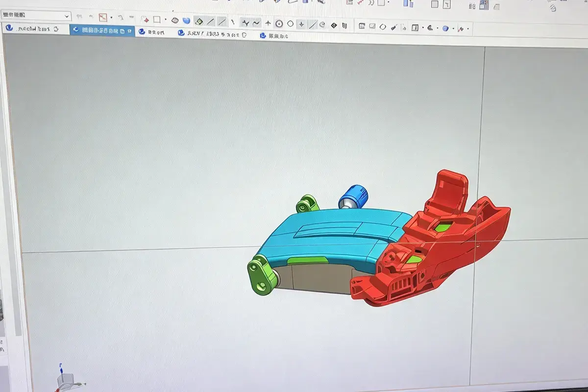Select the rectangle selection method icon
Image resolution: width=588 pixels, height=392 pixels.
[x=157, y=20]
